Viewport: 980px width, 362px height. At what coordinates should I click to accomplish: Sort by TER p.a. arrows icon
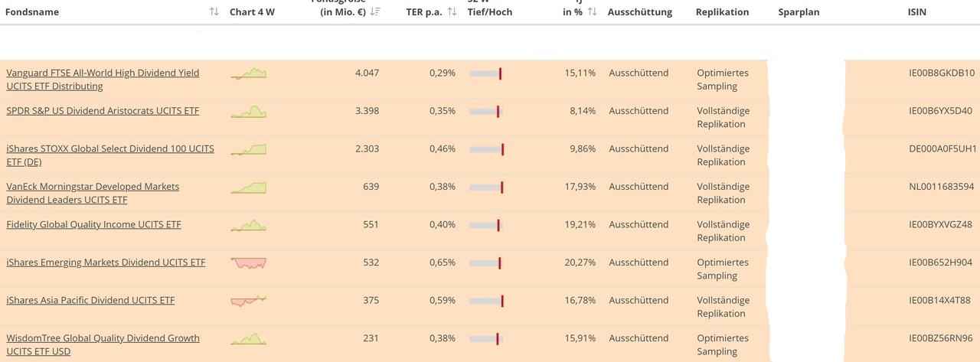[x=452, y=12]
